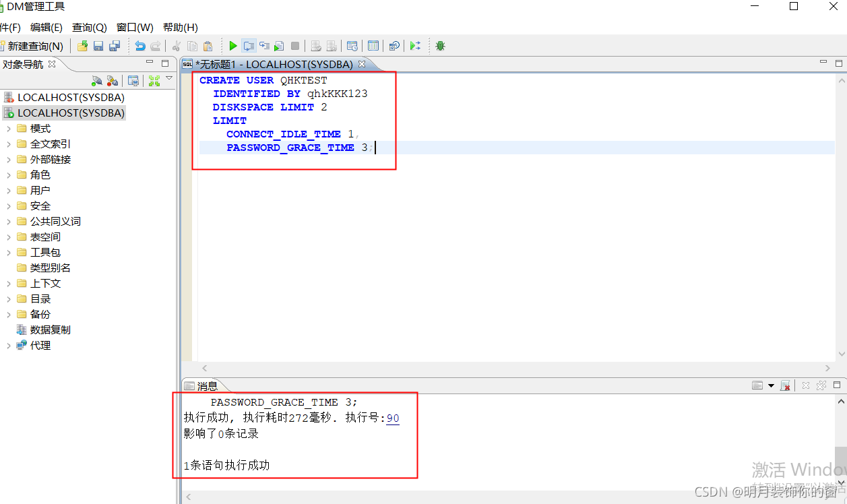Click the open file folder icon in toolbar
The width and height of the screenshot is (847, 504).
coord(82,46)
